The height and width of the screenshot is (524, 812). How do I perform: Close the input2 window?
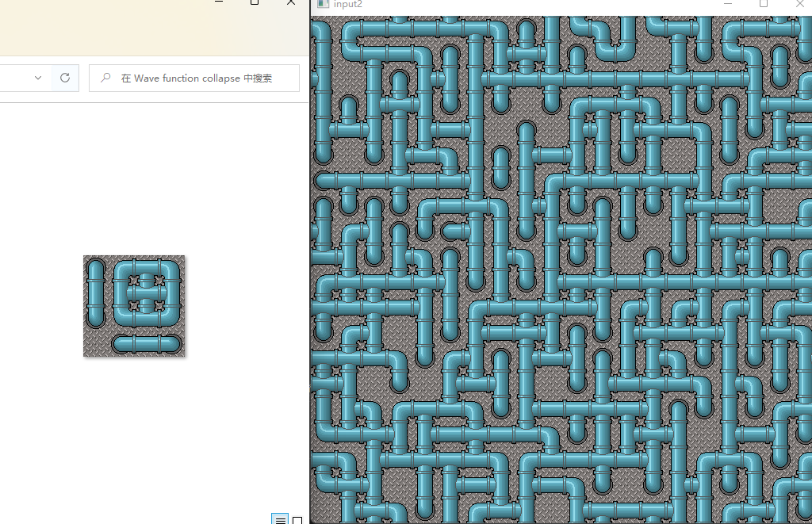tap(799, 4)
